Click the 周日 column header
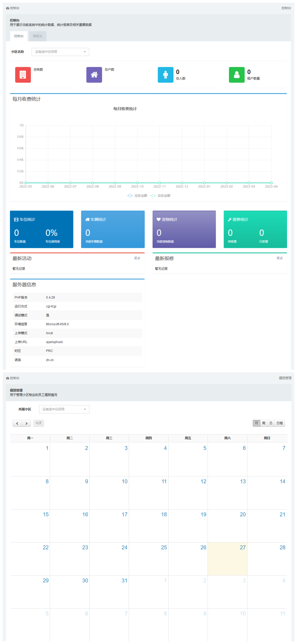Image resolution: width=297 pixels, height=644 pixels. click(x=267, y=438)
